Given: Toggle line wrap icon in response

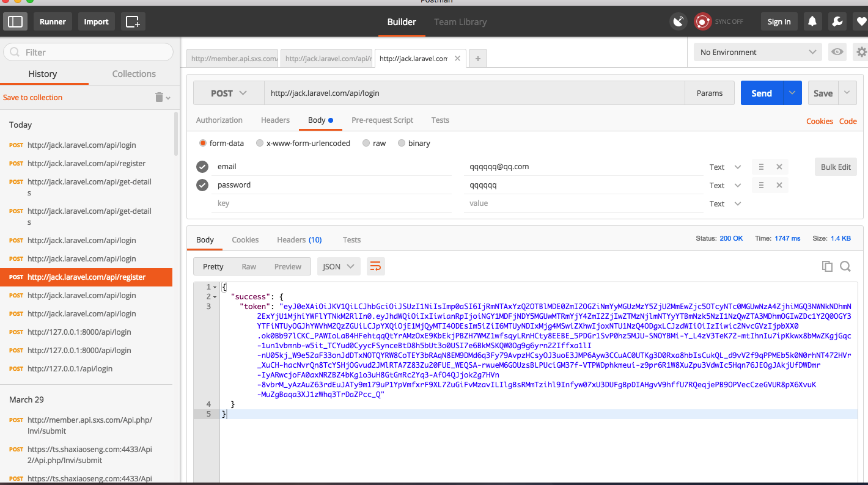Looking at the screenshot, I should (375, 266).
